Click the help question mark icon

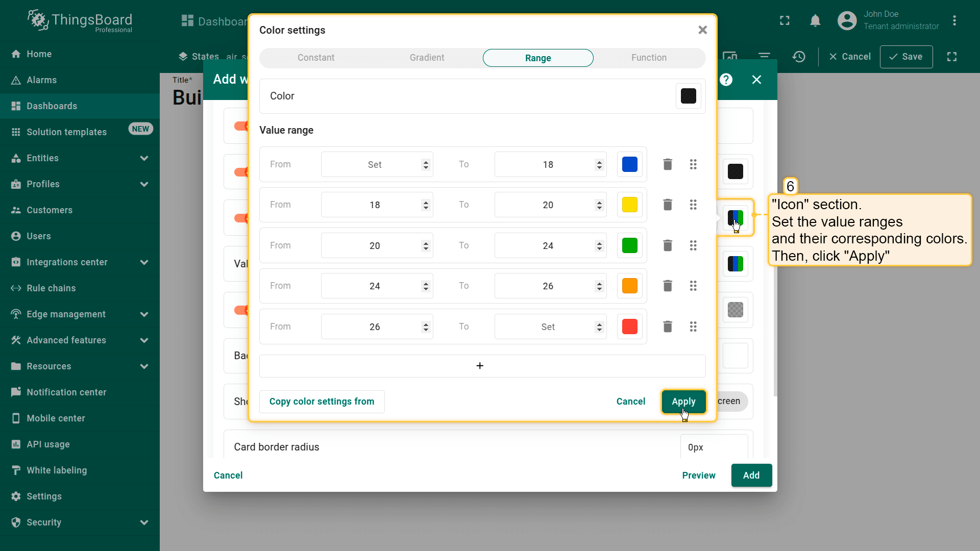tap(726, 80)
